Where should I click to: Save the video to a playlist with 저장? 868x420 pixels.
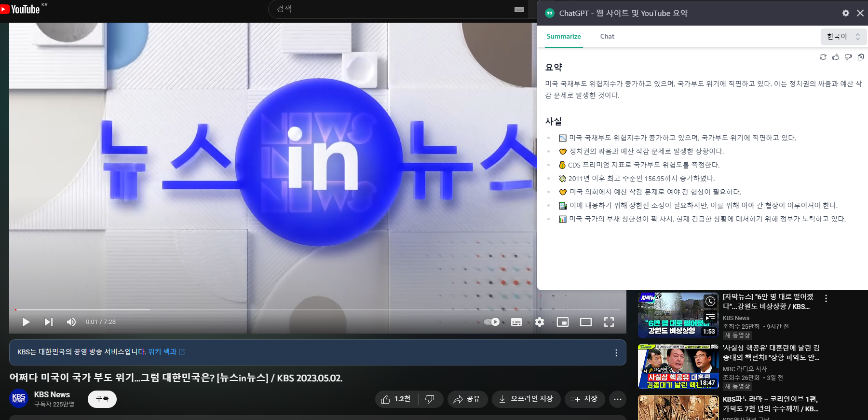click(584, 399)
